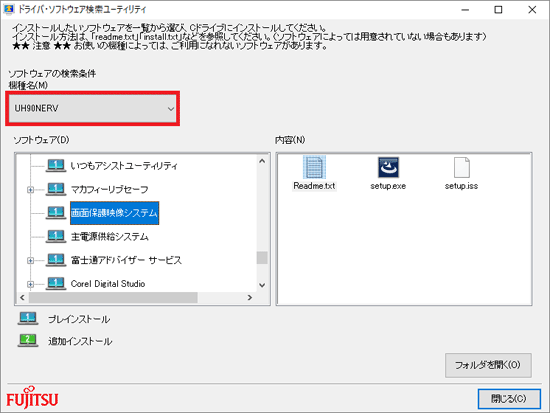Select 主電源供給システム entry
This screenshot has width=550, height=413.
[109, 237]
